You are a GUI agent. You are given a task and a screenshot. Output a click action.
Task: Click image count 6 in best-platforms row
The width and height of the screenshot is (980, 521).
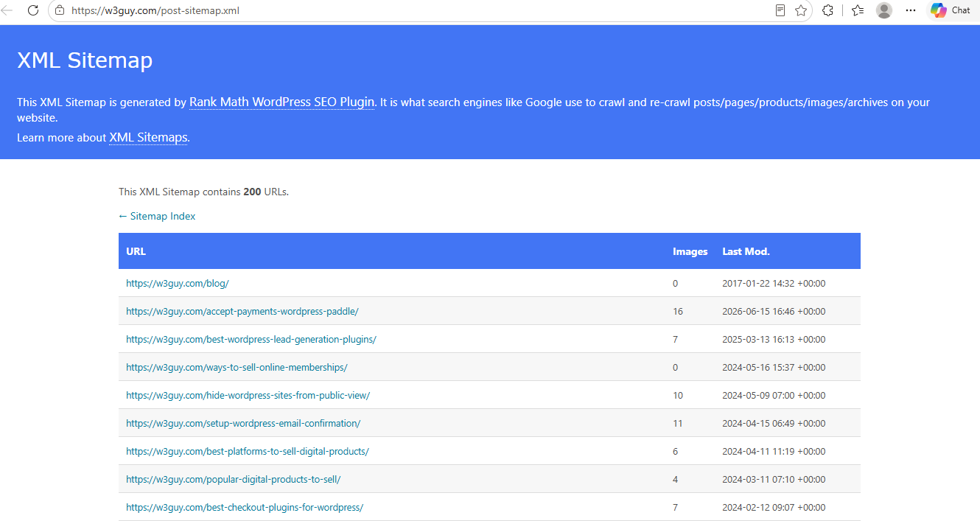pyautogui.click(x=676, y=451)
